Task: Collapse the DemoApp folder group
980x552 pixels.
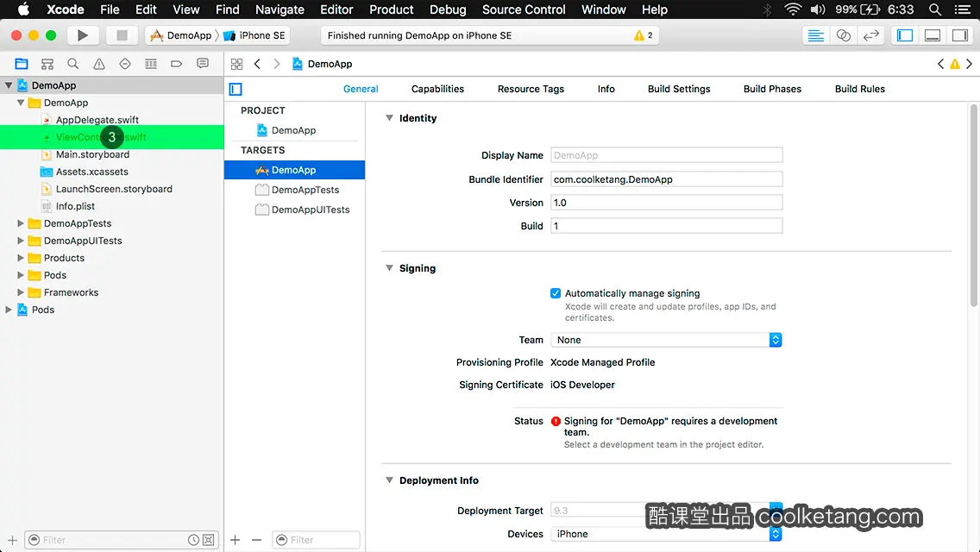Action: coord(21,103)
